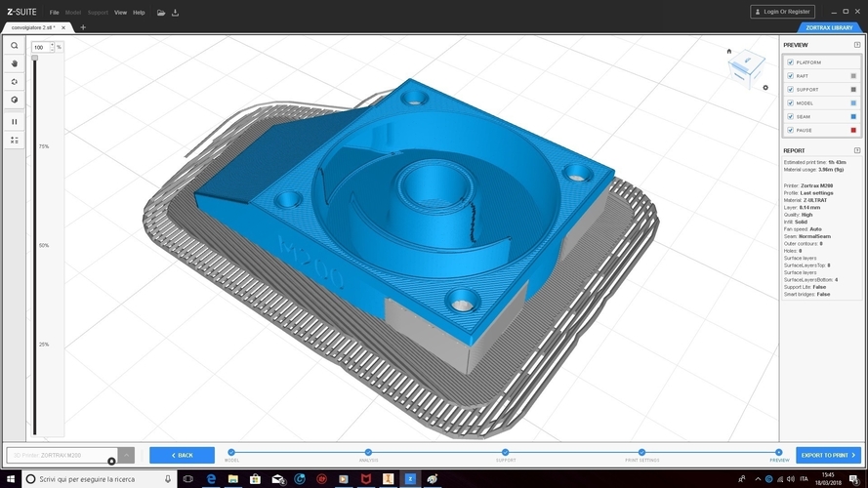Screen dimensions: 868x488
Task: Click the 3D Printer ZORTRAX M200 field
Action: point(62,456)
